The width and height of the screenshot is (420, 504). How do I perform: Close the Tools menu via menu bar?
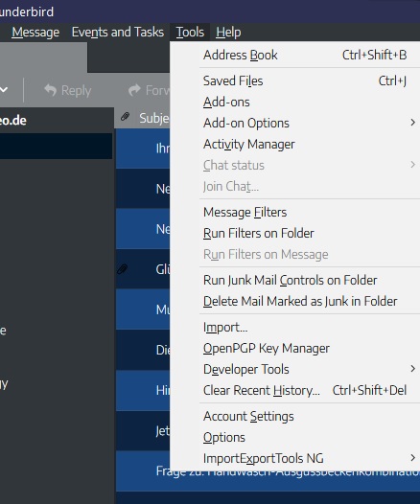point(190,33)
